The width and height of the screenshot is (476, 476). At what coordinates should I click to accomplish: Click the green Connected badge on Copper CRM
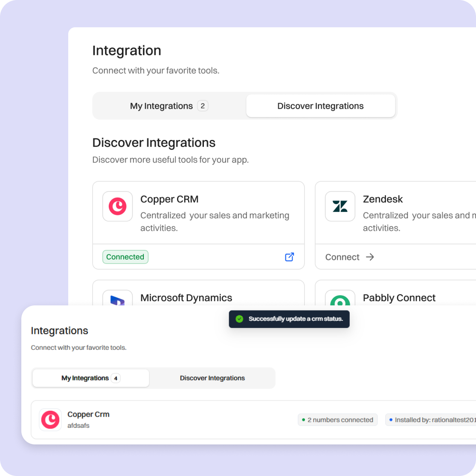coord(125,257)
